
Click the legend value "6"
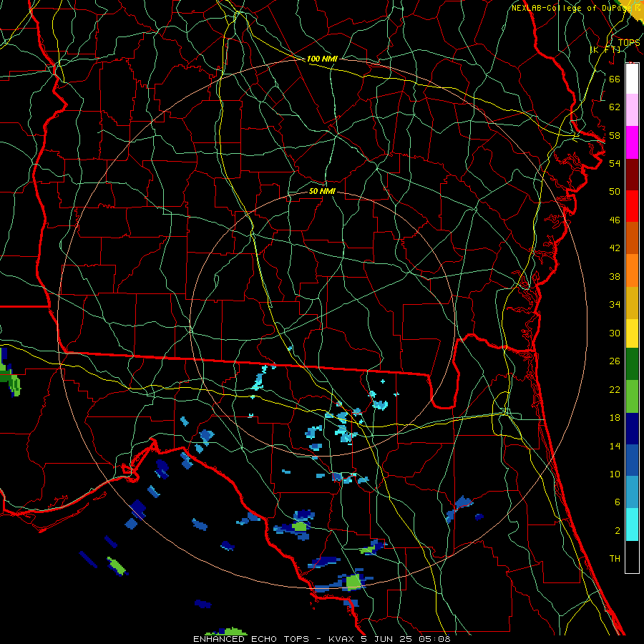click(x=617, y=502)
